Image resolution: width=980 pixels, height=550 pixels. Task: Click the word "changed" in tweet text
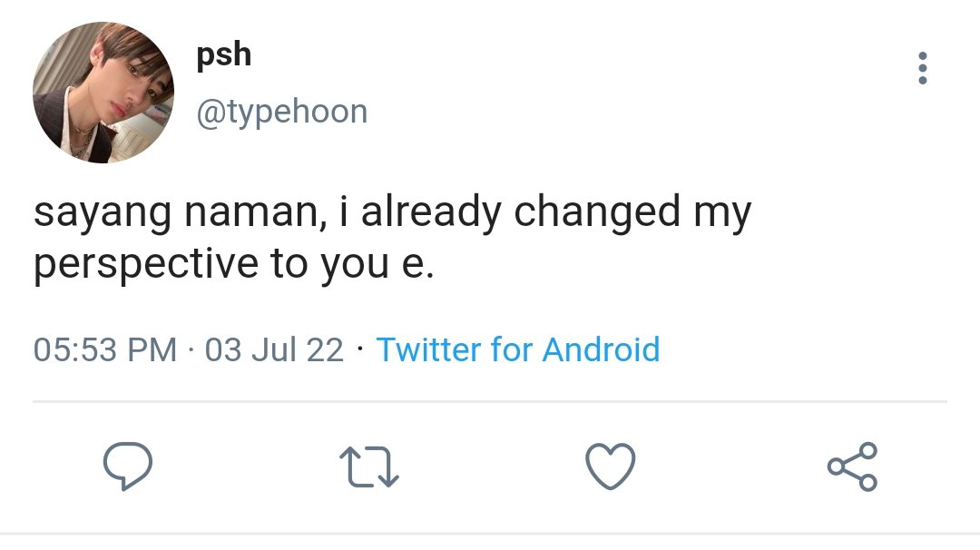596,212
